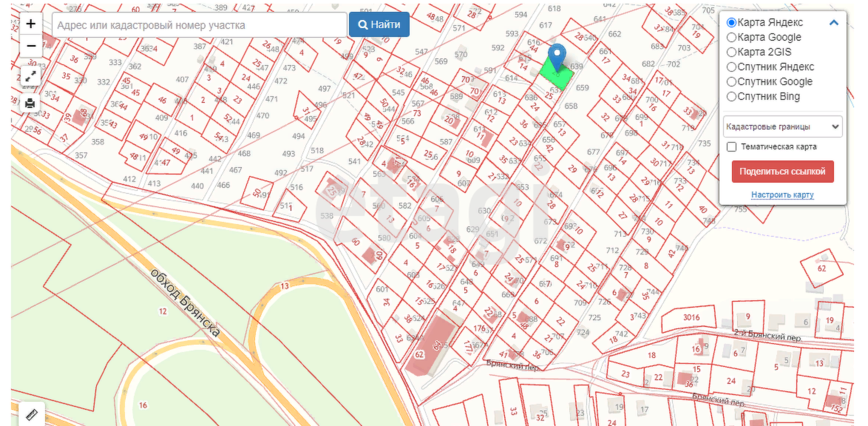Select Спутник Яндекс radio option

coord(731,67)
